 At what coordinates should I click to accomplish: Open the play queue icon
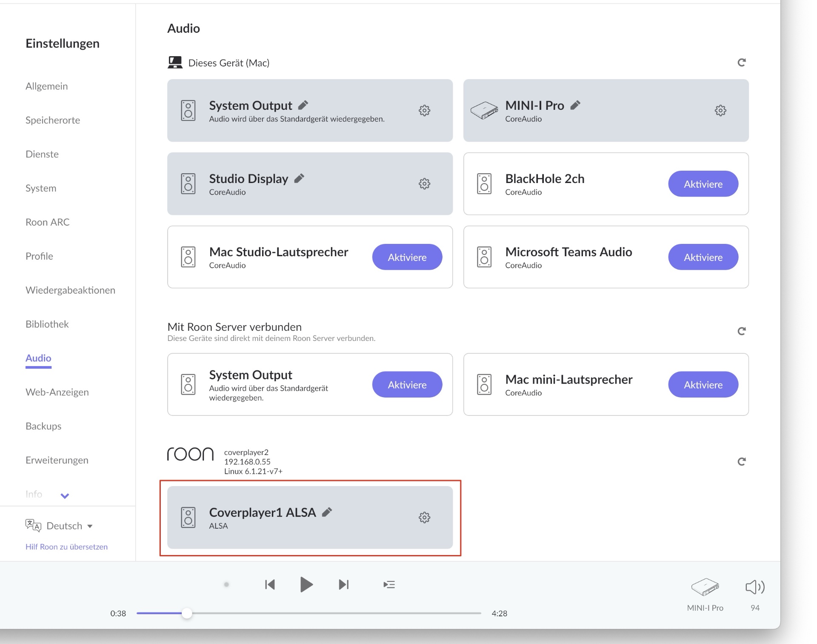pyautogui.click(x=389, y=584)
